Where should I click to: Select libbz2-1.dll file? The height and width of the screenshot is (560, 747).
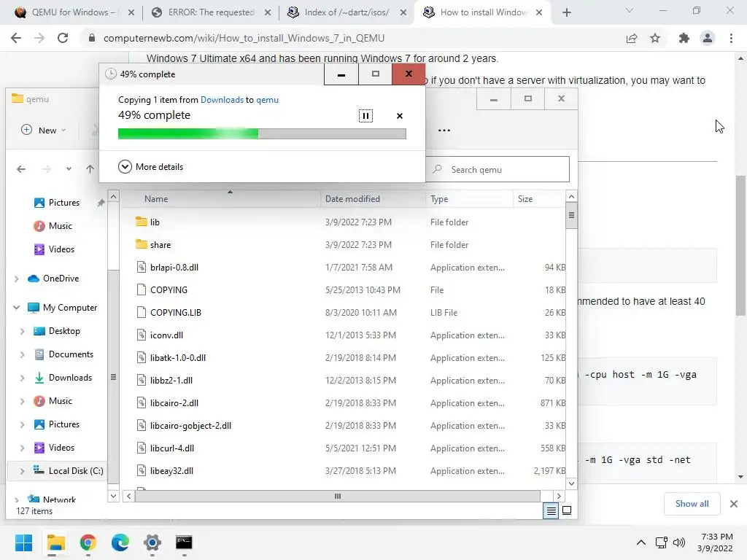pos(171,381)
